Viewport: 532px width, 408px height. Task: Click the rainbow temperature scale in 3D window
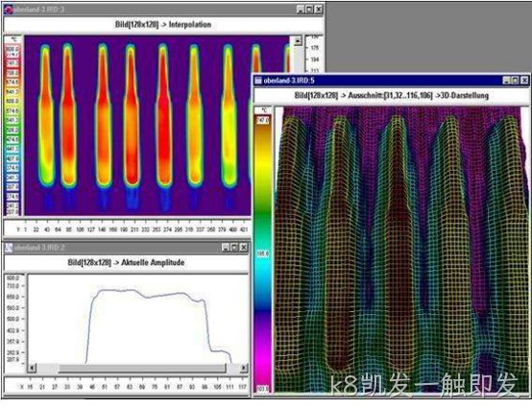262,253
